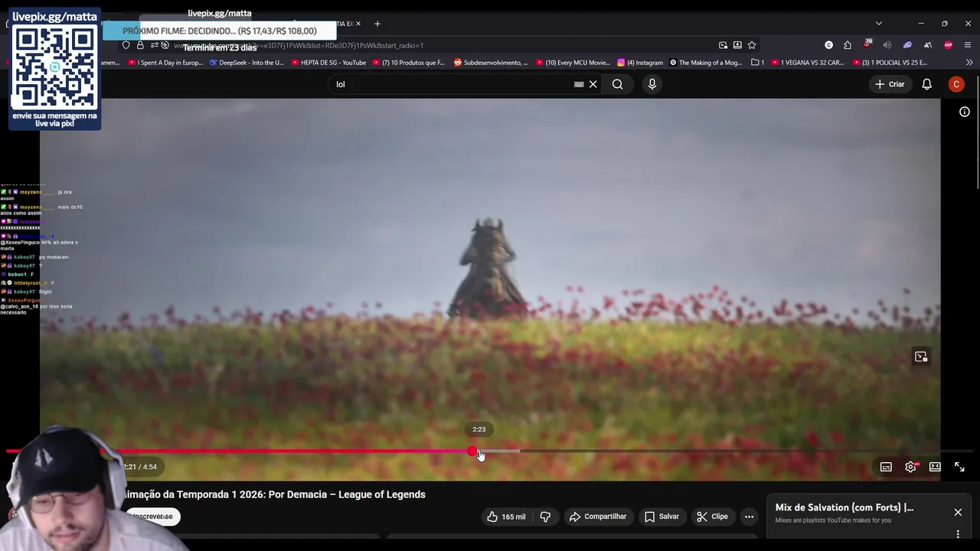Screen dimensions: 980x551
Task: Clear the search text with the X
Action: [593, 84]
